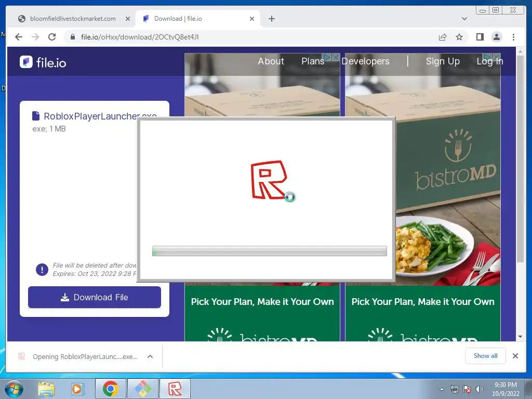Click the file.io logo
532x399 pixels.
pyautogui.click(x=43, y=62)
